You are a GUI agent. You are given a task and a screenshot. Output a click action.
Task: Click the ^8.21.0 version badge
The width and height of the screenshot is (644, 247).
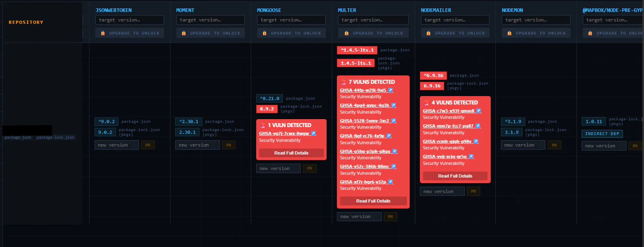pyautogui.click(x=270, y=98)
